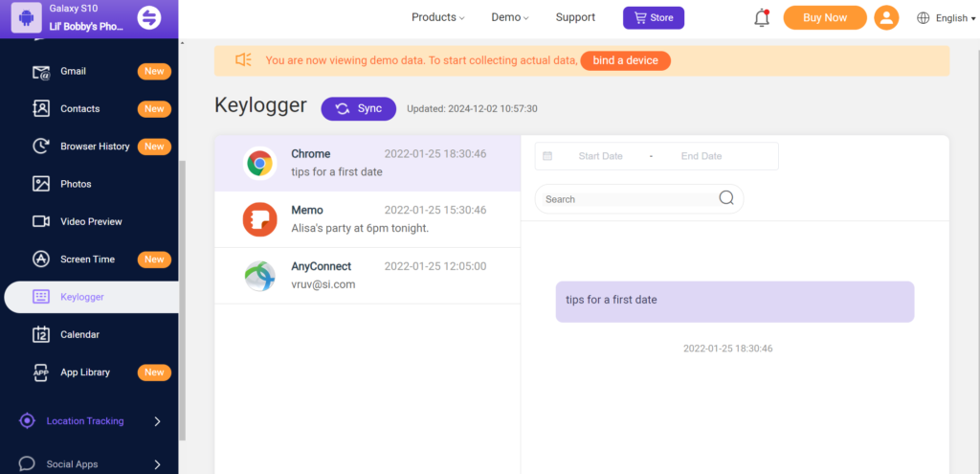
Task: Click the bind a device button
Action: (626, 60)
